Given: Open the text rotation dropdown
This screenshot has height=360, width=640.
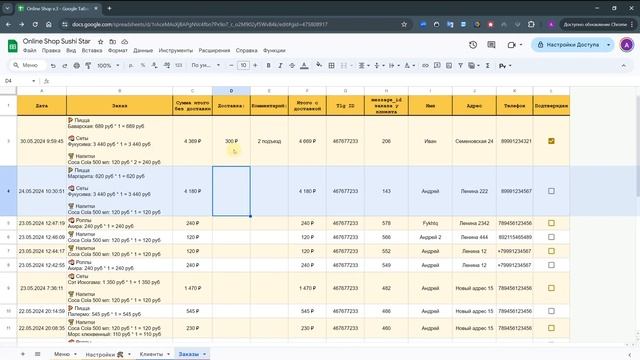Looking at the screenshot, I should [409, 65].
